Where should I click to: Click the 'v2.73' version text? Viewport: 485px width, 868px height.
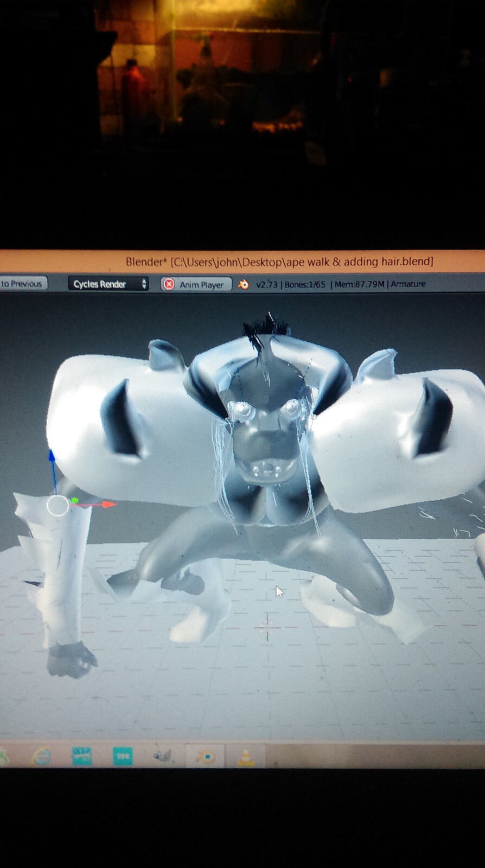tap(266, 284)
